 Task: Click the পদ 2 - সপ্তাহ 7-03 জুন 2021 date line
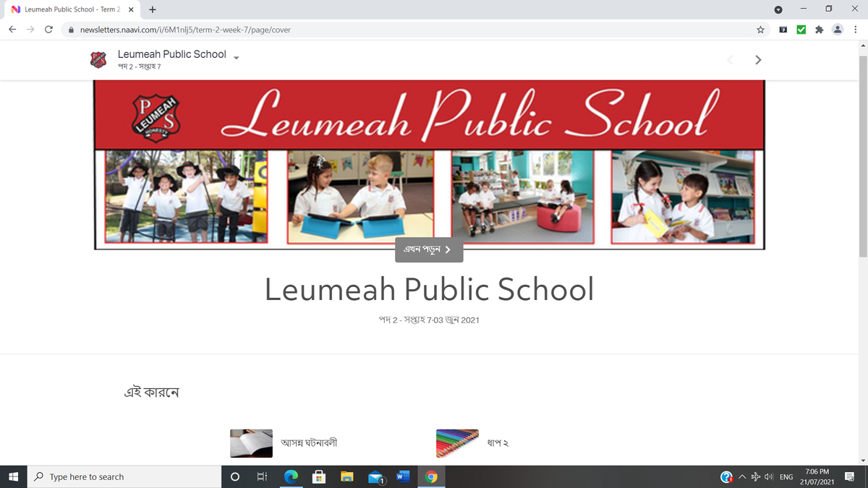tap(429, 320)
